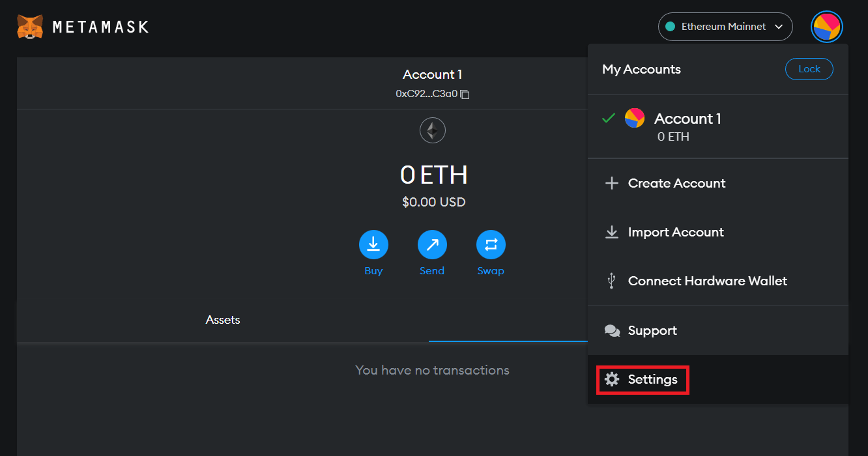The image size is (868, 456).
Task: Open the account avatar menu icon
Action: point(826,27)
